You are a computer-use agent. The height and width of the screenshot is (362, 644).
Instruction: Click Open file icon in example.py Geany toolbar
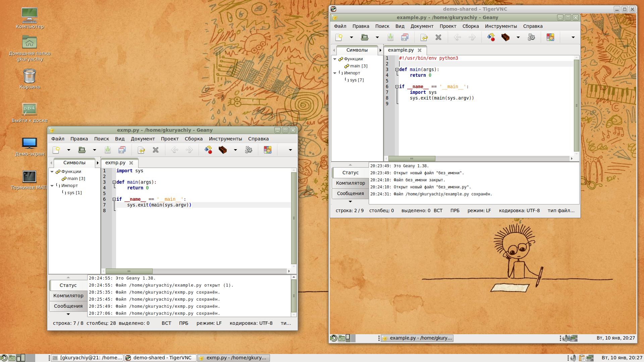point(365,37)
